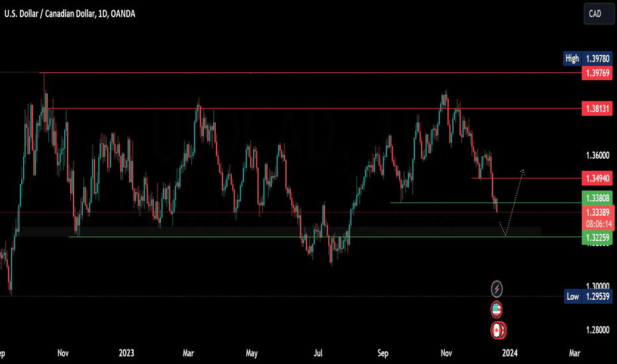Click the Sep label right of Jul
Viewport: 617px width, 364px height.
coord(383,353)
